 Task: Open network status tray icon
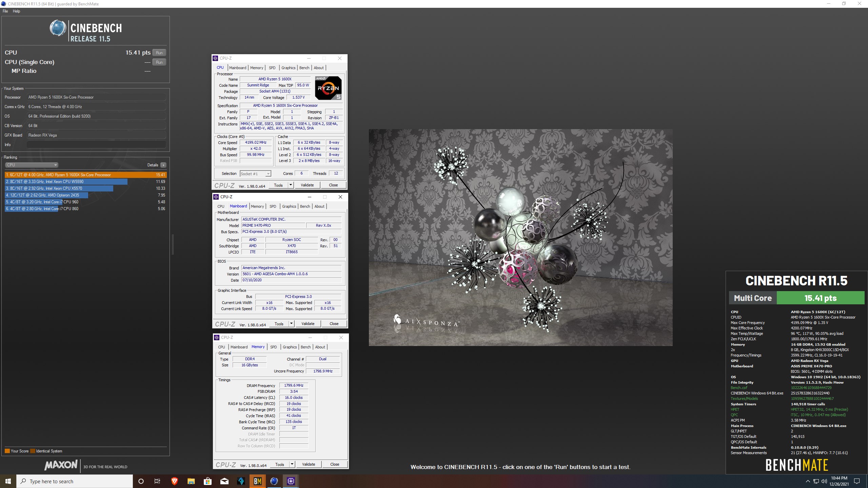816,481
